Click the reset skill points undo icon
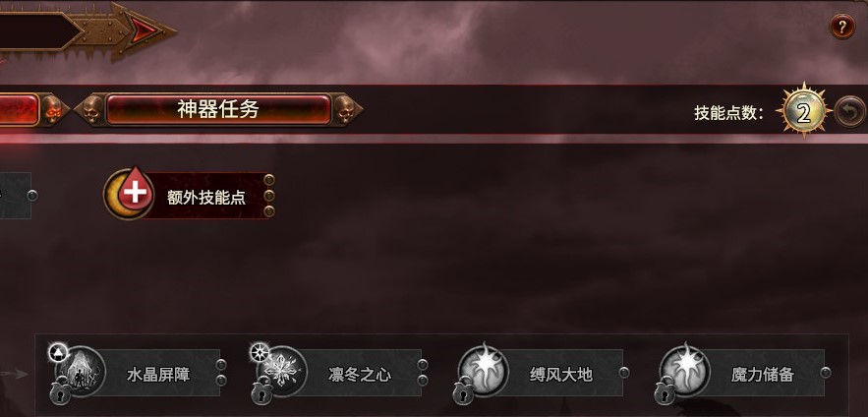 (849, 112)
